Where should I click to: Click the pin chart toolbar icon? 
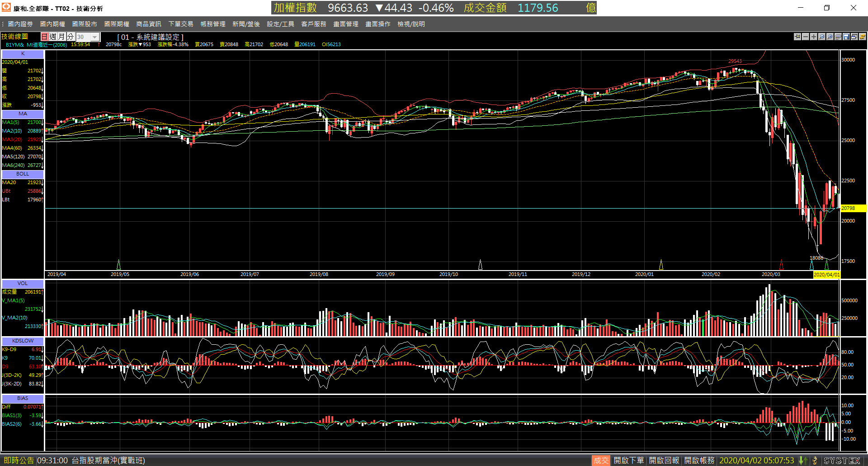point(797,37)
